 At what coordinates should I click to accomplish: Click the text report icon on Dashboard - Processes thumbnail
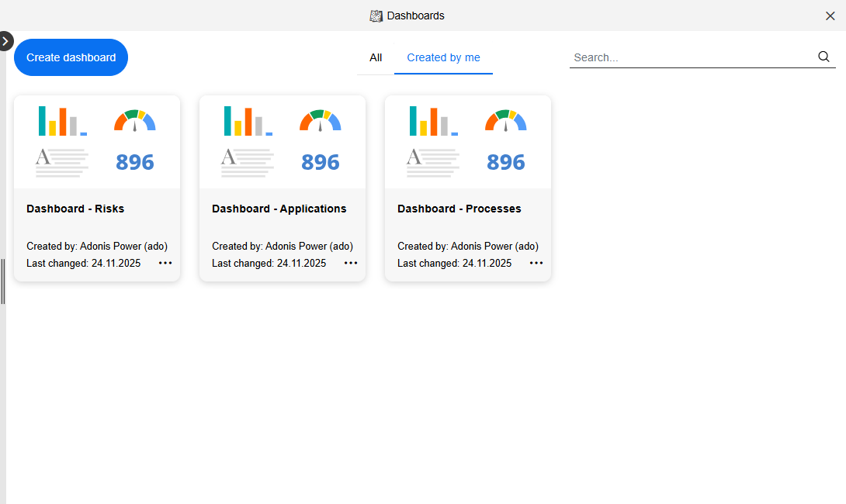(x=432, y=162)
